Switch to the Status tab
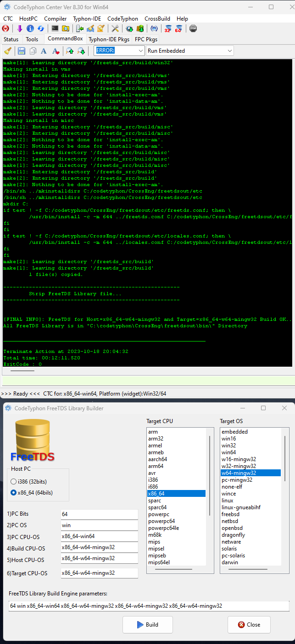The height and width of the screenshot is (644, 295). click(11, 39)
